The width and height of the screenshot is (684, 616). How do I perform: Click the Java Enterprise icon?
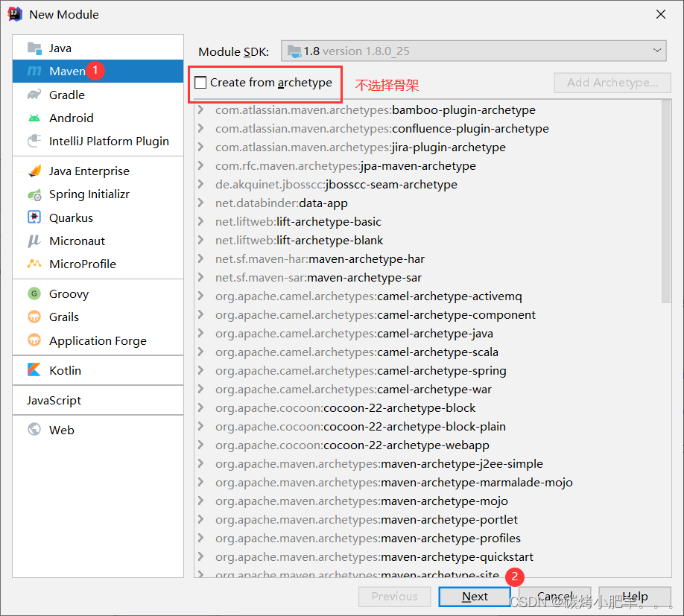pos(34,171)
